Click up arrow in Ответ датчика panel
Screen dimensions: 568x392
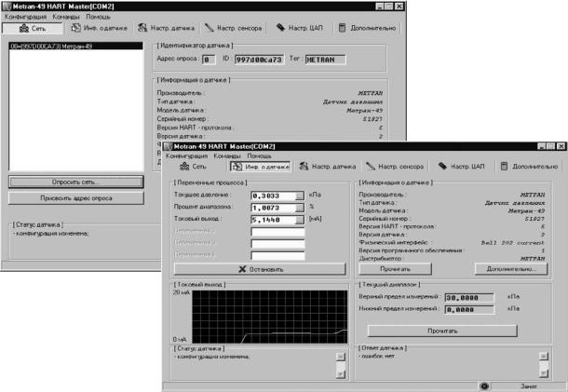[544, 356]
